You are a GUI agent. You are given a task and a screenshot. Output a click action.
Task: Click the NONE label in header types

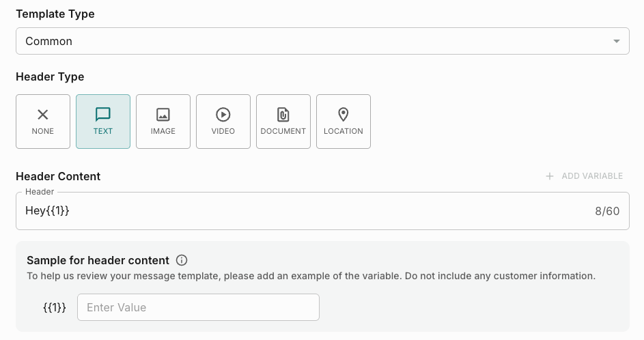[43, 131]
